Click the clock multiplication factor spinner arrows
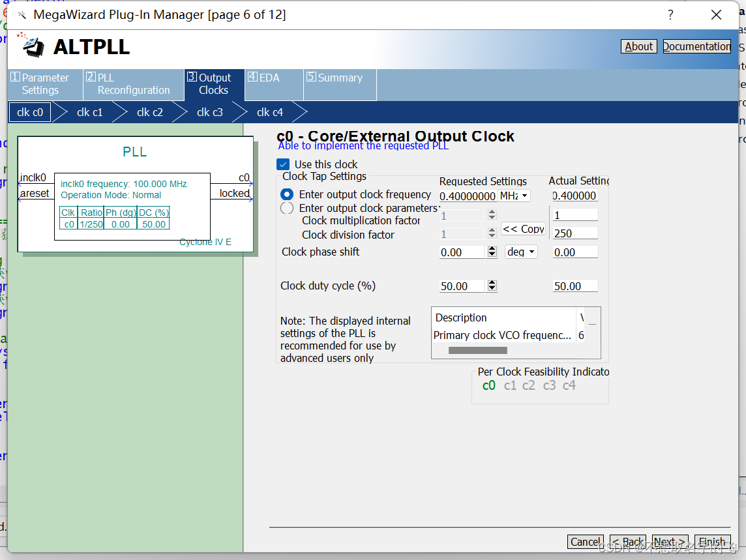The image size is (746, 560). tap(492, 216)
